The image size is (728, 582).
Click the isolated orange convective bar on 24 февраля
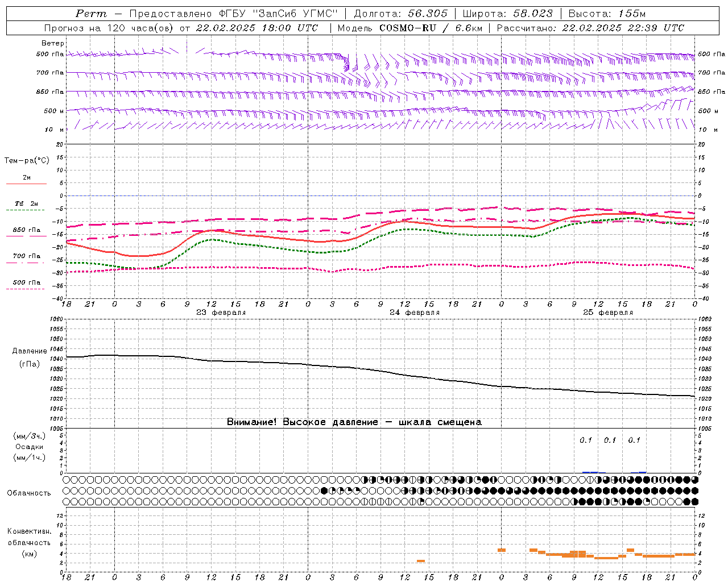pos(421,561)
